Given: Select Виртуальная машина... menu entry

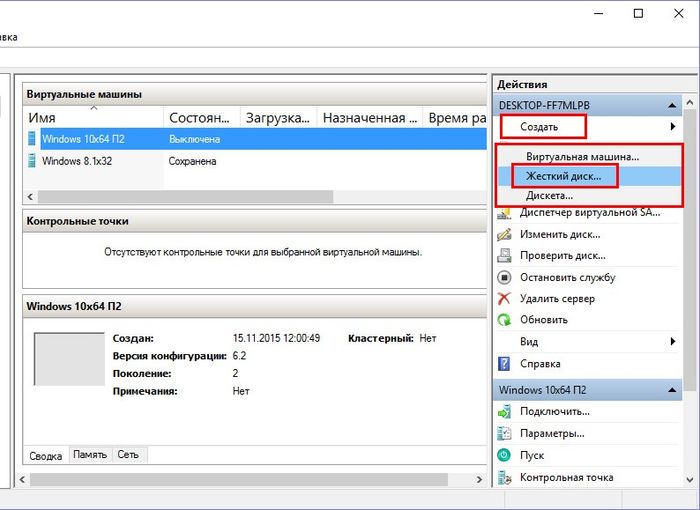Looking at the screenshot, I should [x=582, y=157].
